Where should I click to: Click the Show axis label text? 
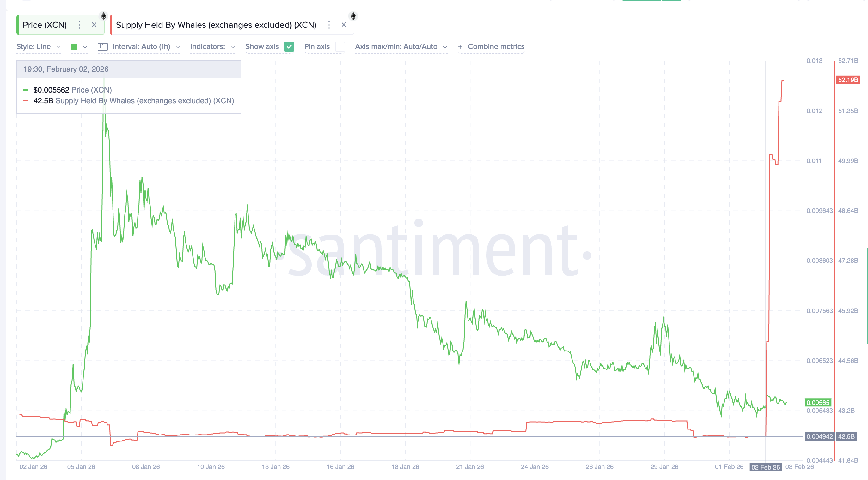coord(262,47)
